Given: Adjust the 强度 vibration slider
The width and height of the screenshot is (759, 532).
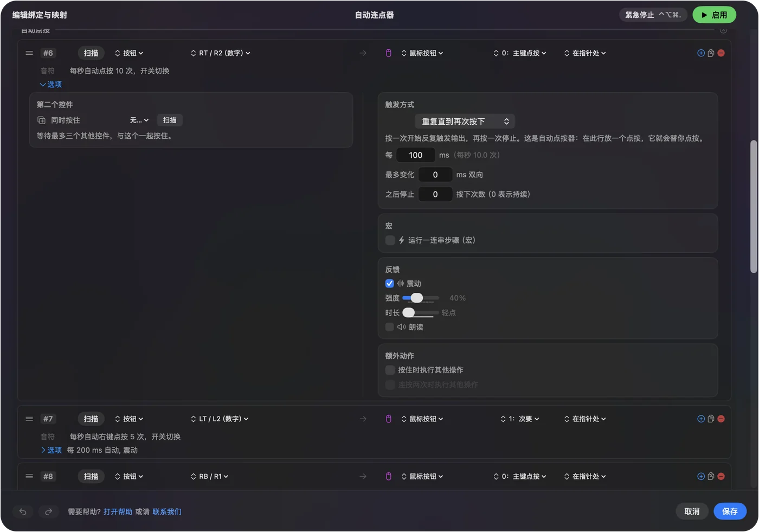Looking at the screenshot, I should [421, 298].
